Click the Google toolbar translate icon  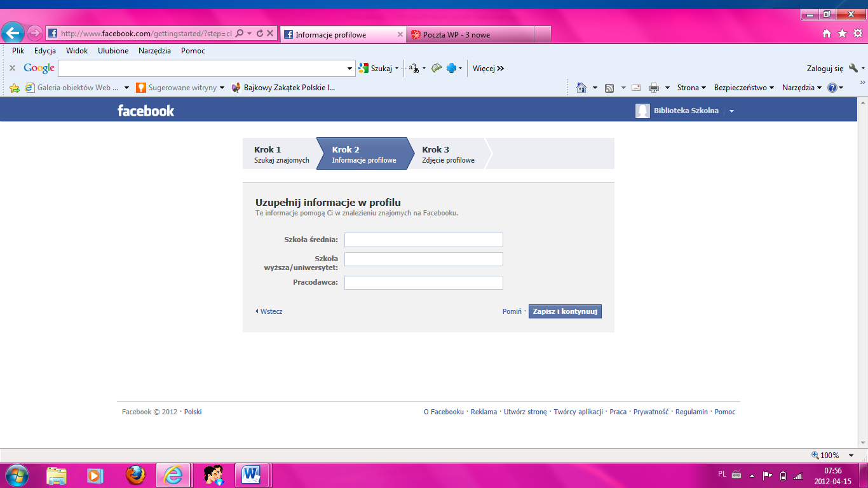click(414, 68)
